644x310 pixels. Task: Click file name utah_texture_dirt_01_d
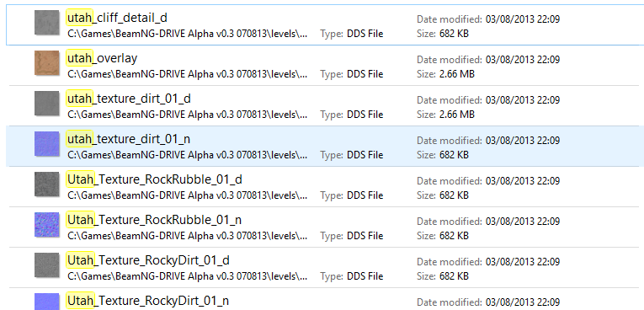(129, 99)
